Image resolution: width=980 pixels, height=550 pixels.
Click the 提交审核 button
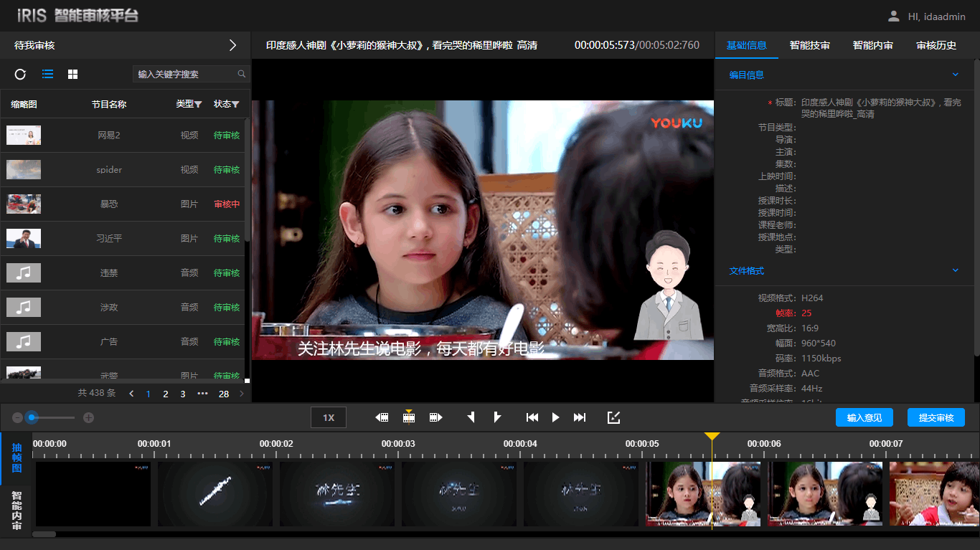pos(936,417)
